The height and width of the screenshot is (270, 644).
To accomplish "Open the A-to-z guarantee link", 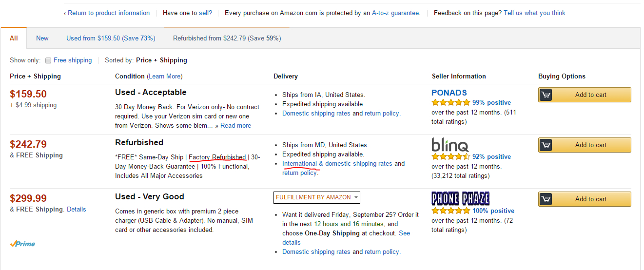I will click(x=395, y=13).
